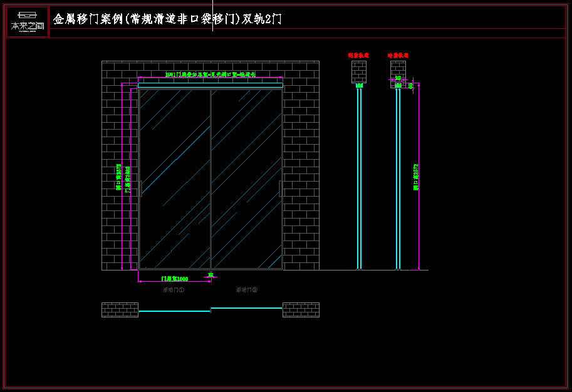Select the red 明装轨道 section label
Viewport: 572px width, 392px height.
[x=359, y=56]
